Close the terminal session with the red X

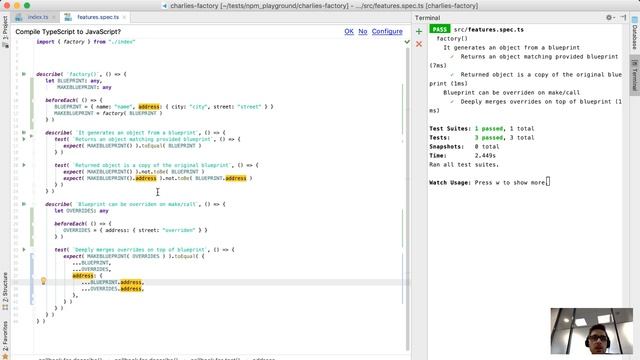click(419, 44)
